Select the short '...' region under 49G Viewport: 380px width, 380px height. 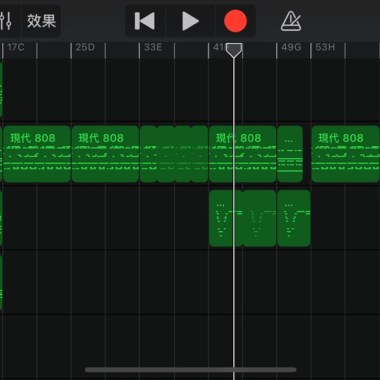click(x=290, y=154)
